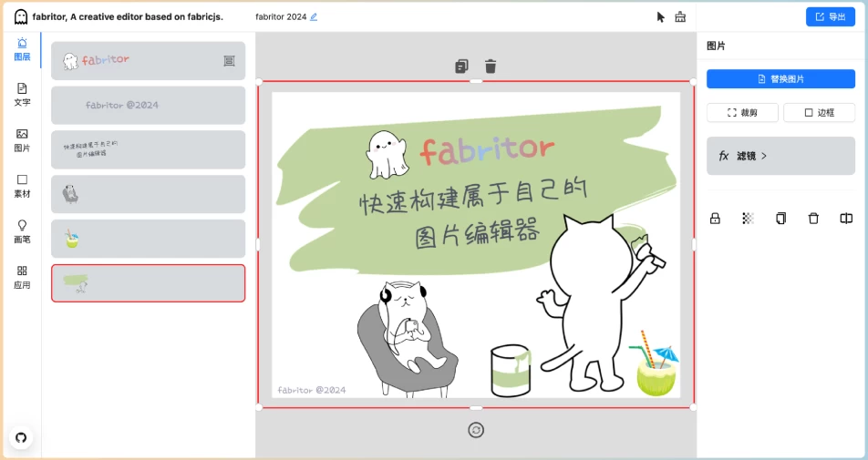The height and width of the screenshot is (460, 868).
Task: Delete selection using trash icon above canvas
Action: pyautogui.click(x=491, y=66)
